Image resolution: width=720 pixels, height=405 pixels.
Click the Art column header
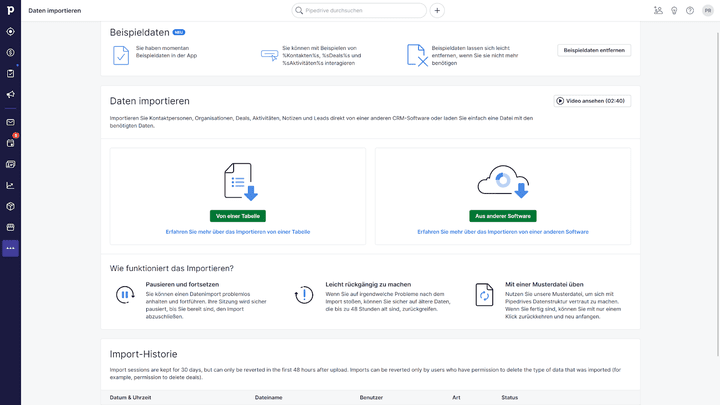[x=456, y=398]
